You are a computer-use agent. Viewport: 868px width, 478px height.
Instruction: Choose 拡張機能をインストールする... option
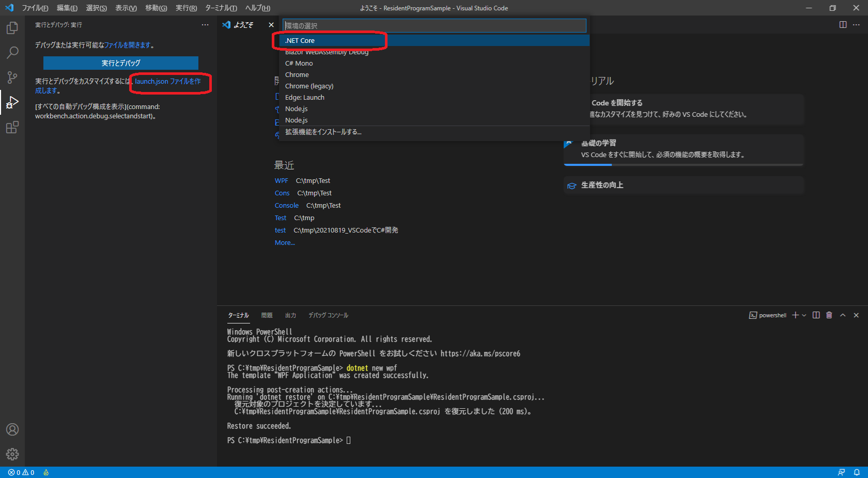435,132
